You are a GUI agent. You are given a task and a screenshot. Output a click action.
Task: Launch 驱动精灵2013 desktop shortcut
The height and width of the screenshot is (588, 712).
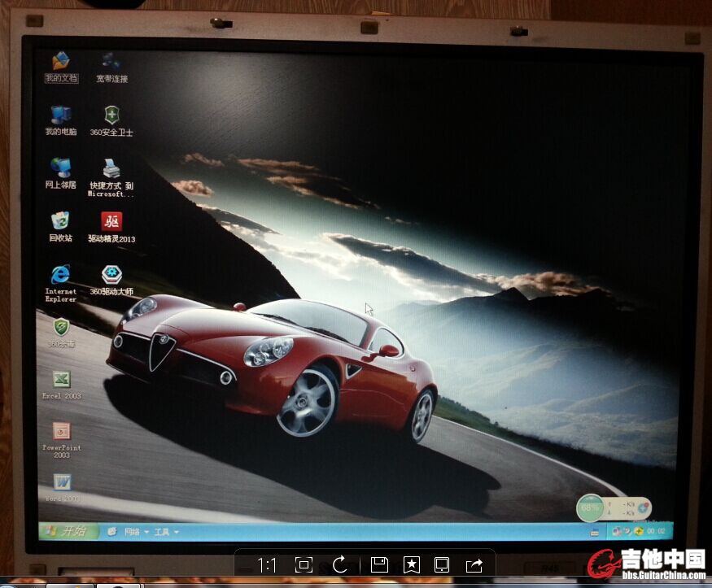pyautogui.click(x=111, y=222)
